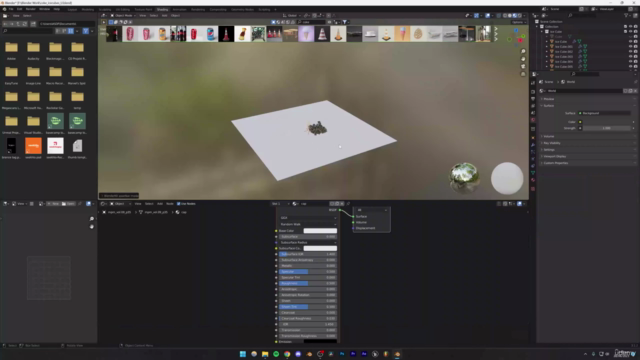Toggle visibility eye of Collection row
Viewport: 640px width, 360px height.
point(630,27)
